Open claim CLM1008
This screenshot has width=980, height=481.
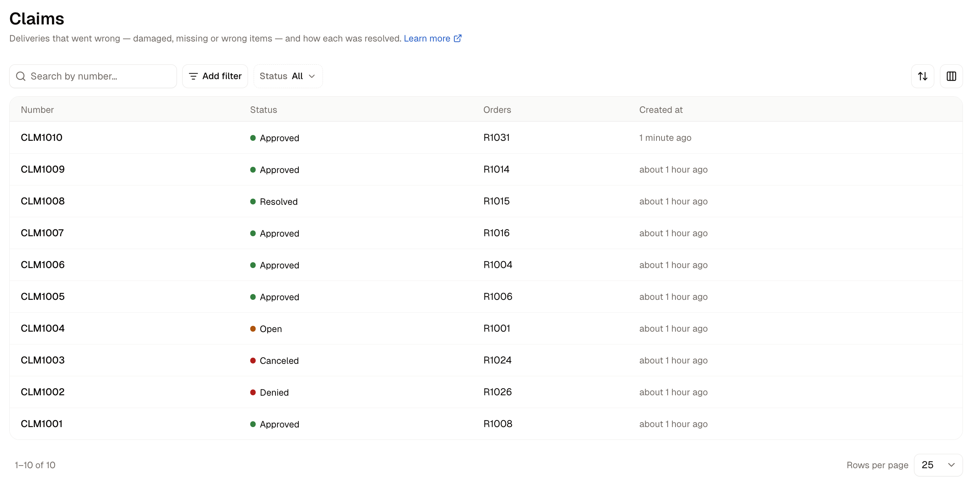pyautogui.click(x=43, y=201)
